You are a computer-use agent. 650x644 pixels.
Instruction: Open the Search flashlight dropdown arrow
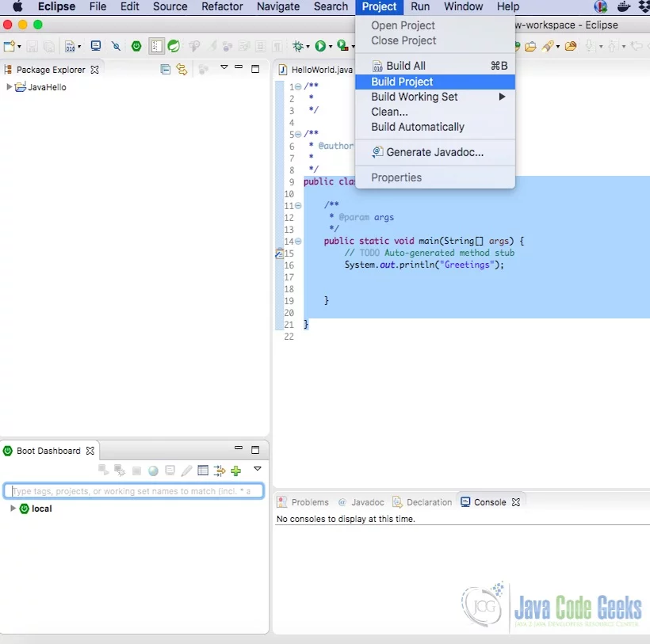[558, 47]
